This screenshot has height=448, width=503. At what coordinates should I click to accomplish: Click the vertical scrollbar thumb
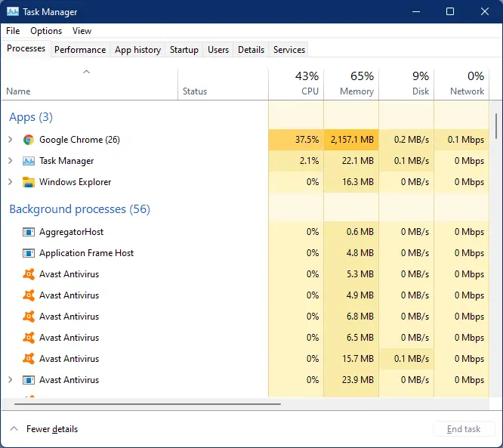[x=496, y=126]
